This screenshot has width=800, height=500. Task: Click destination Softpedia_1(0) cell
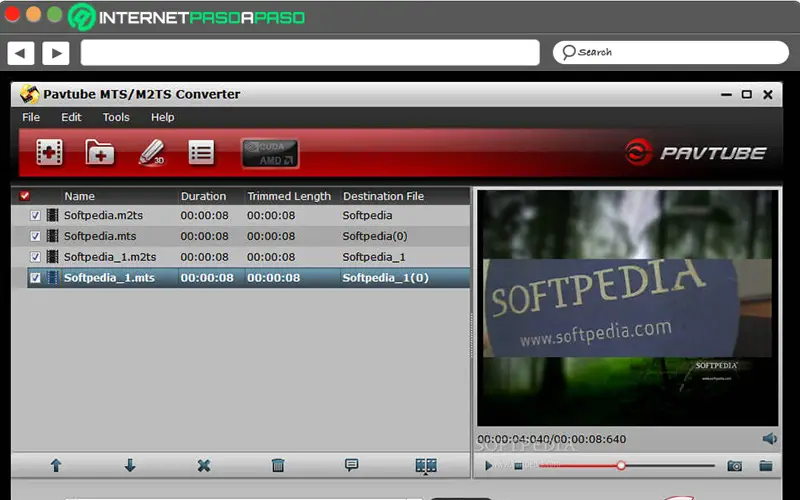385,278
